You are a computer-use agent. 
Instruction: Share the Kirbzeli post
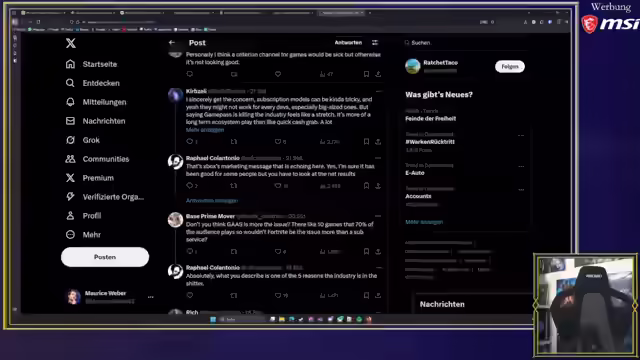378,142
